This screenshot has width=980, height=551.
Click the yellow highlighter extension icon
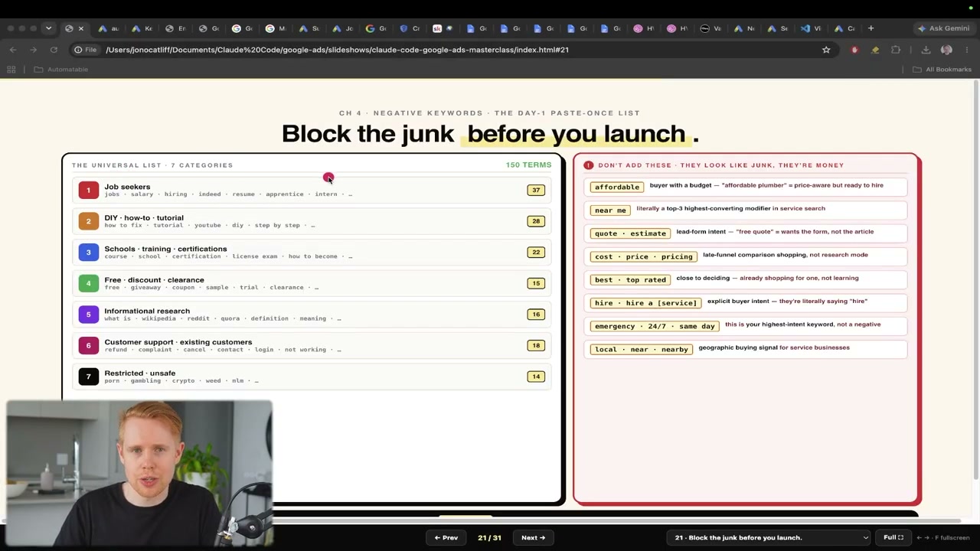point(875,50)
